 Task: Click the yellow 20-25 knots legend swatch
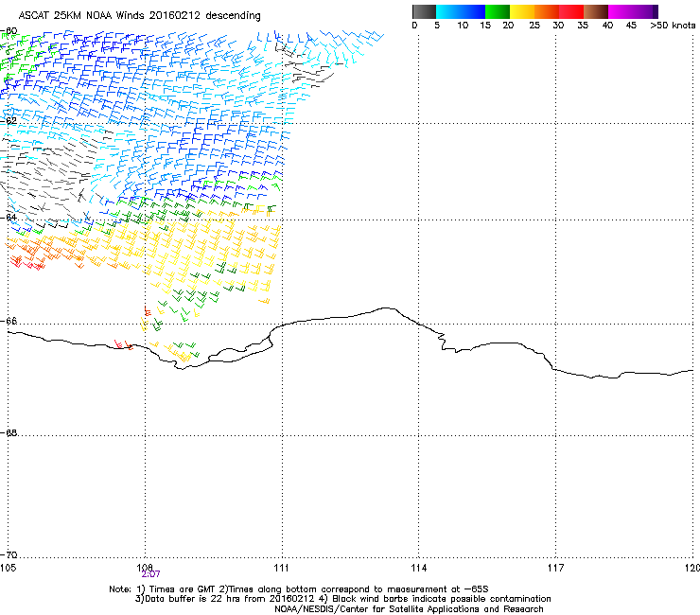(x=522, y=11)
